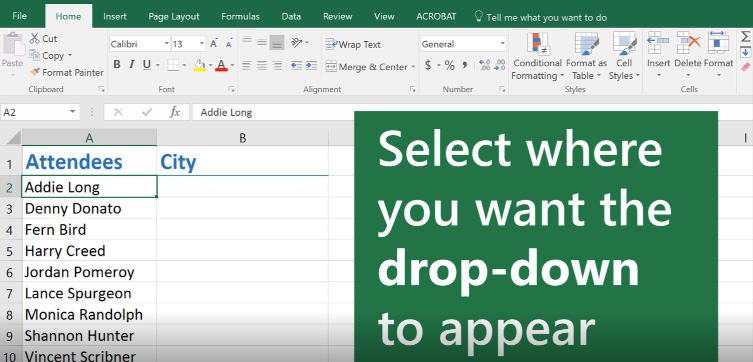Click the Decrease Decimal icon

[x=500, y=65]
